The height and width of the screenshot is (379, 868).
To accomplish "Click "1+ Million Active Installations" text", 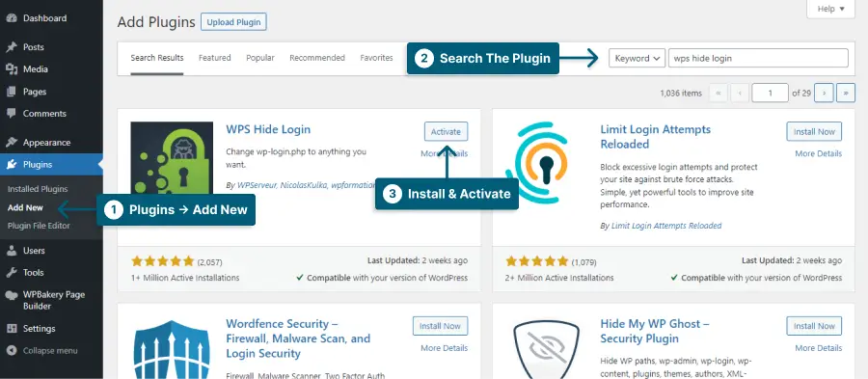I will (x=185, y=278).
